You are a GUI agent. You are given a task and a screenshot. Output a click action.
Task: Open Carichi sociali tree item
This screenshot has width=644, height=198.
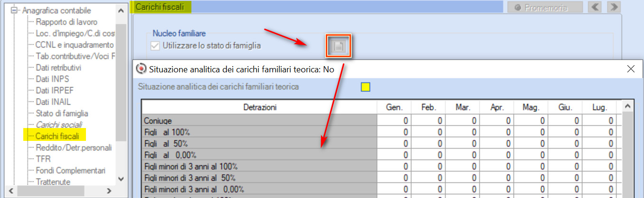click(59, 125)
